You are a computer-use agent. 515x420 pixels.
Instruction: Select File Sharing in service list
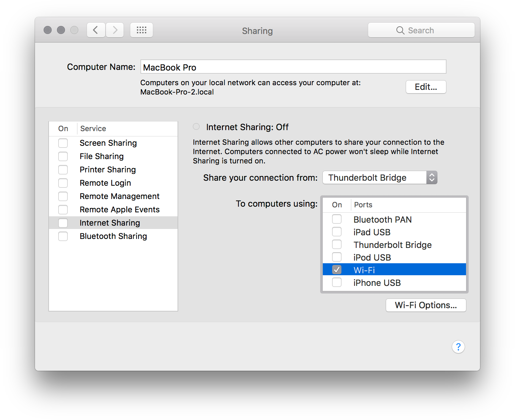click(113, 156)
